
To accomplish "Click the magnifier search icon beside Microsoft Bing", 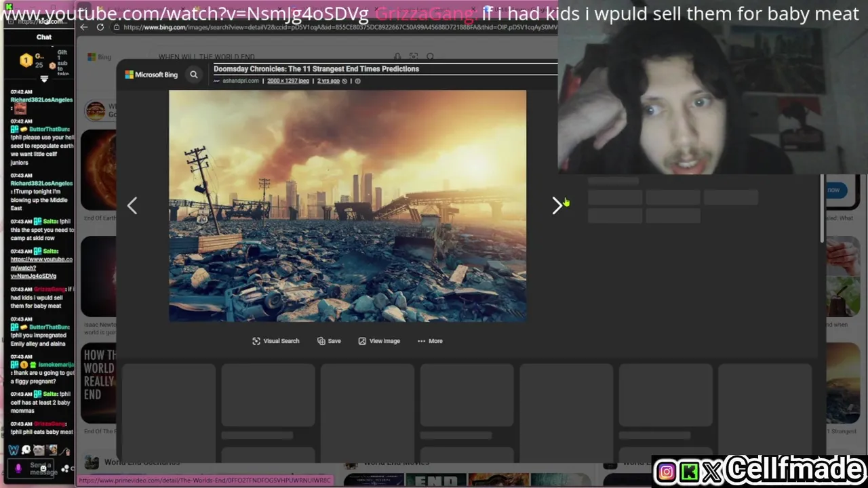I will tap(193, 75).
